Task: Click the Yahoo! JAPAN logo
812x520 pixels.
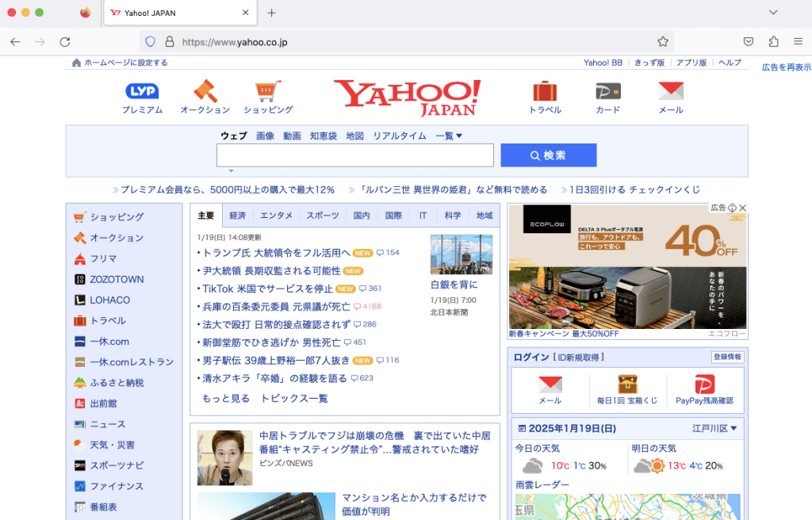Action: pyautogui.click(x=407, y=97)
